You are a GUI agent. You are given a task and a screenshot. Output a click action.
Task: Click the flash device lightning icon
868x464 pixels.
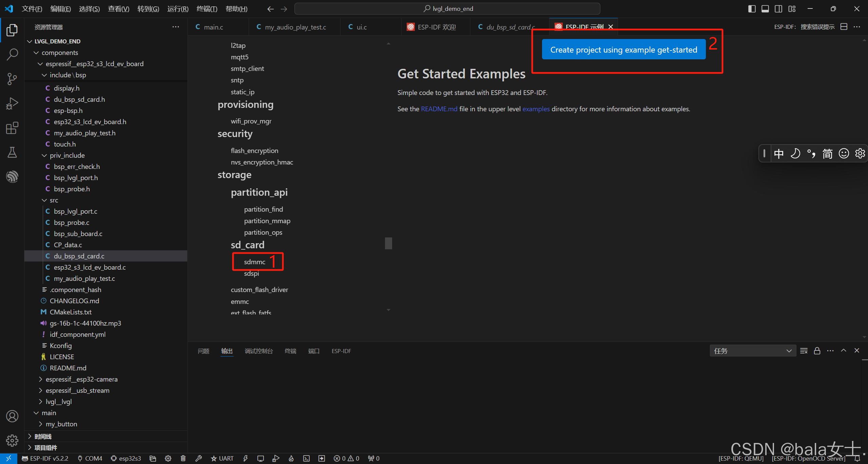coord(246,459)
